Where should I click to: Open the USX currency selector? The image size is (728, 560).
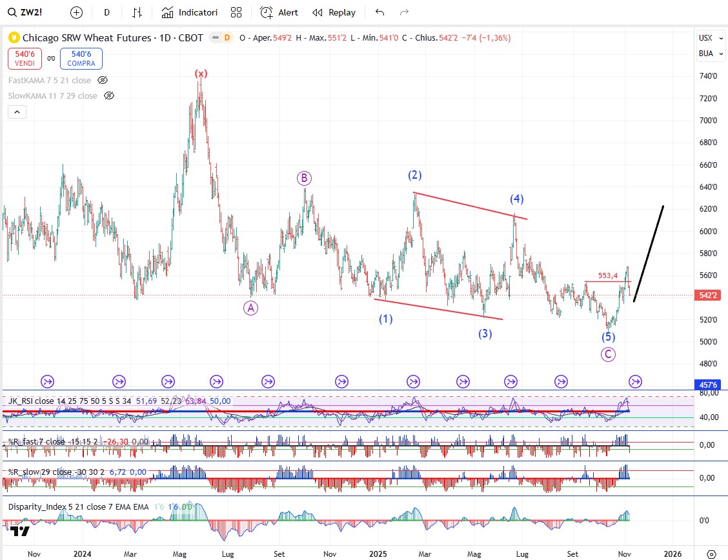coord(705,38)
